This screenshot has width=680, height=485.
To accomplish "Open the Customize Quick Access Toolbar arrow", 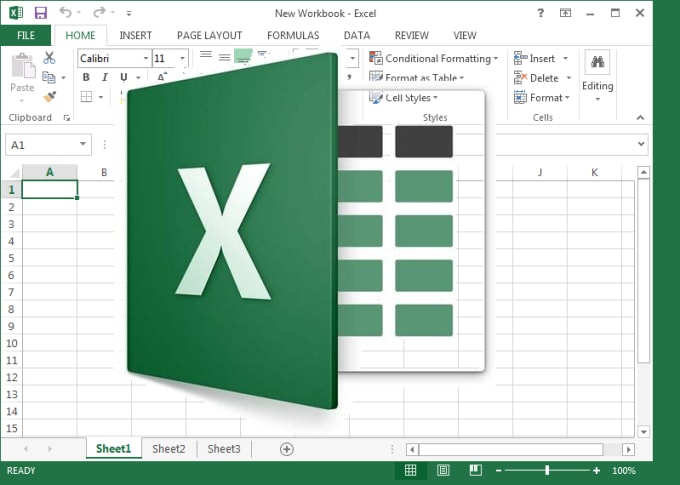I will pyautogui.click(x=129, y=13).
